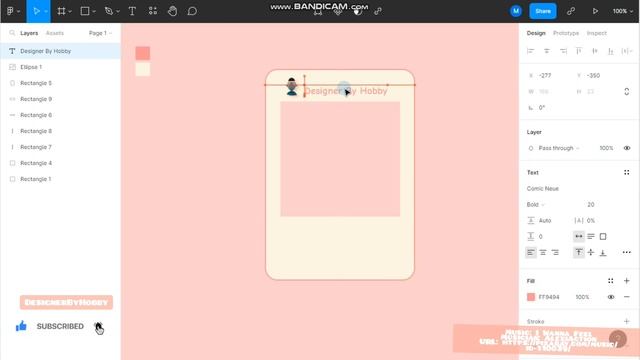Toggle layer visibility eye in Layer section
Image resolution: width=640 pixels, height=360 pixels.
click(627, 148)
